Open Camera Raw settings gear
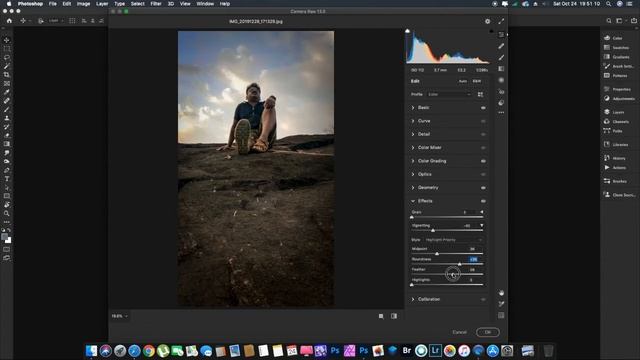Viewport: 640px width, 360px height. (x=487, y=21)
